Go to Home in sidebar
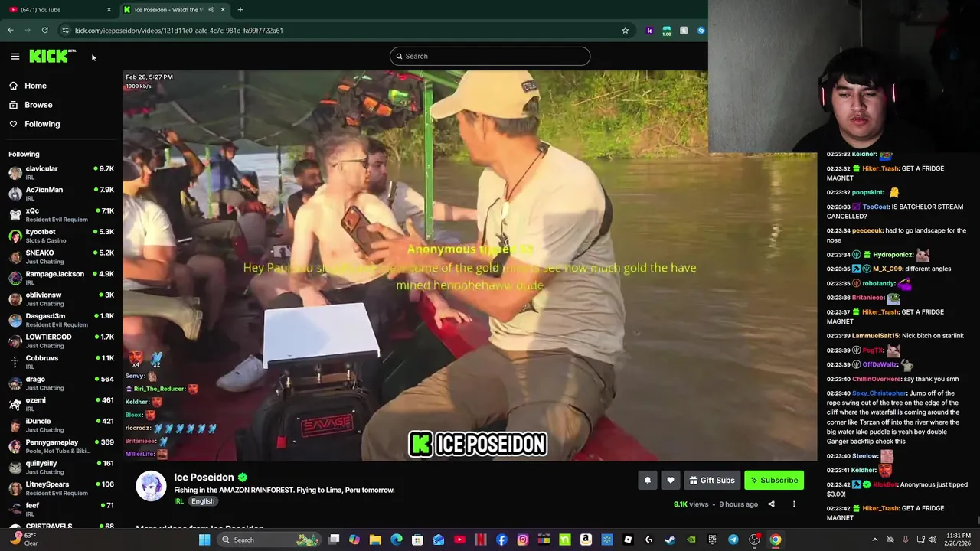The width and height of the screenshot is (980, 551). click(28, 86)
